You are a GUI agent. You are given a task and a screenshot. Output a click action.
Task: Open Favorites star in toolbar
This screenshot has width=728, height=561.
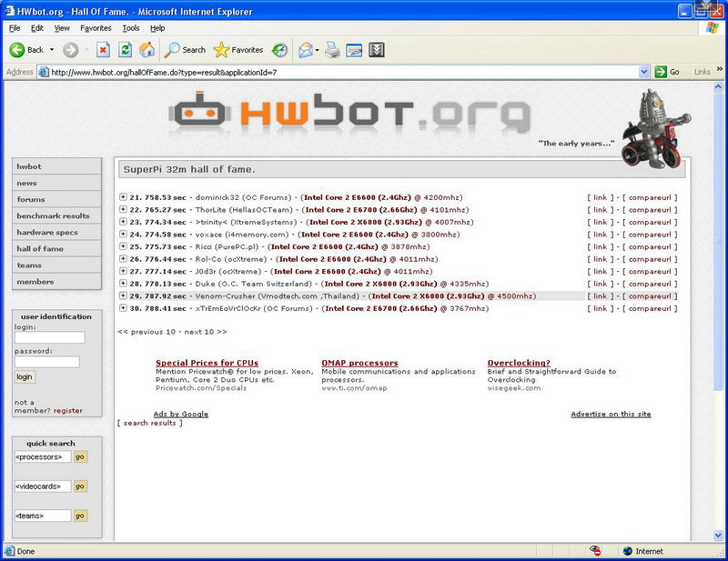[238, 50]
